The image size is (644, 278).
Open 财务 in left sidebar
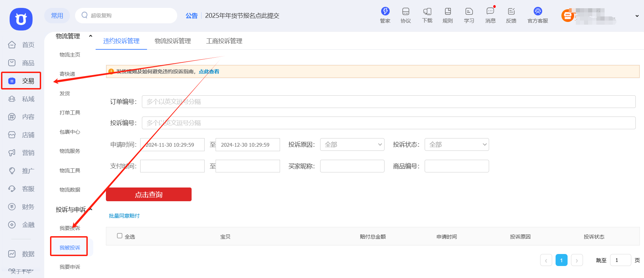21,207
